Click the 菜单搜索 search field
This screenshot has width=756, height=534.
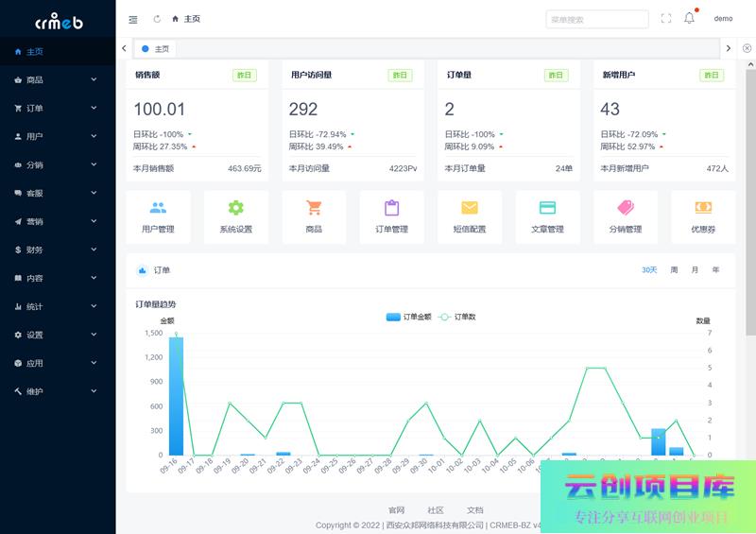pyautogui.click(x=596, y=19)
